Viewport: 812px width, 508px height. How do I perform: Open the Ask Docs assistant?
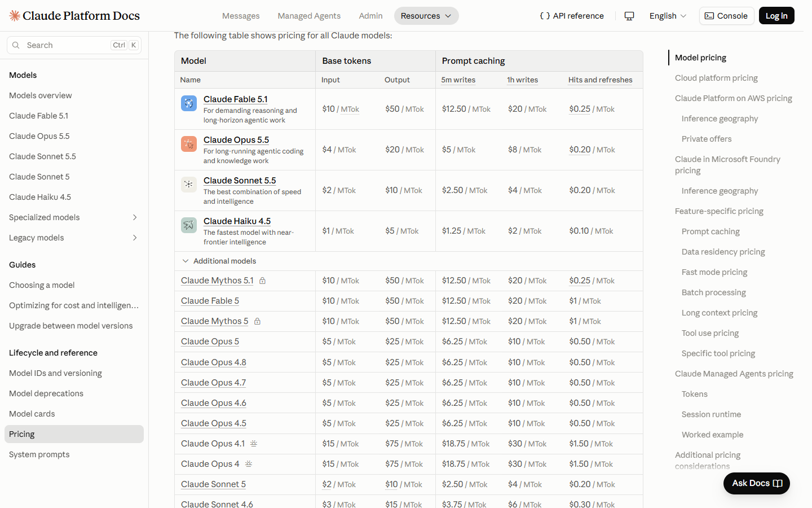click(757, 483)
